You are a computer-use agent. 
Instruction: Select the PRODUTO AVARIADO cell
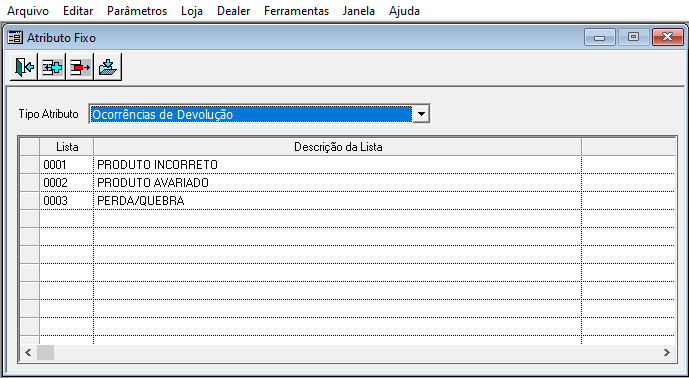click(x=337, y=183)
